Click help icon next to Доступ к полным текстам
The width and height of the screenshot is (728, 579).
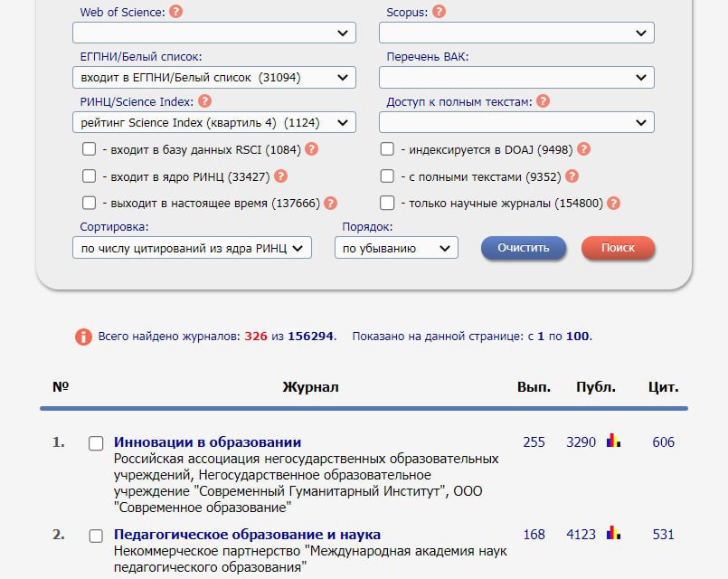(542, 101)
